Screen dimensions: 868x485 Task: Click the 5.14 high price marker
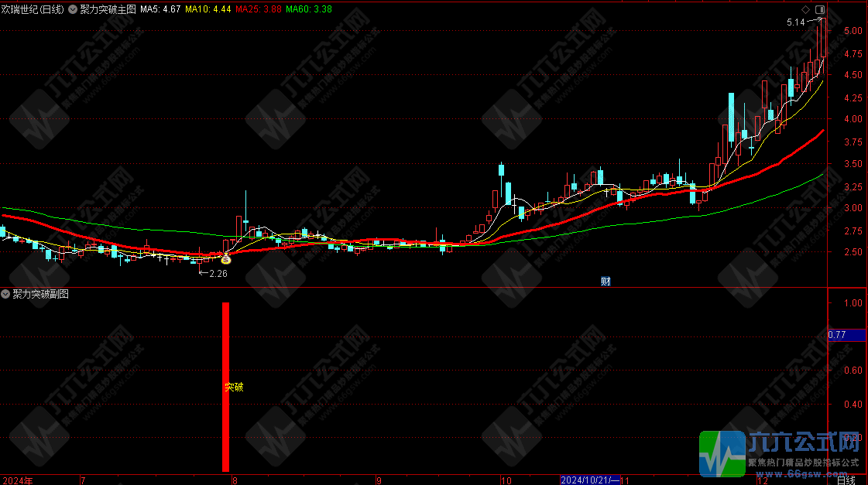796,22
